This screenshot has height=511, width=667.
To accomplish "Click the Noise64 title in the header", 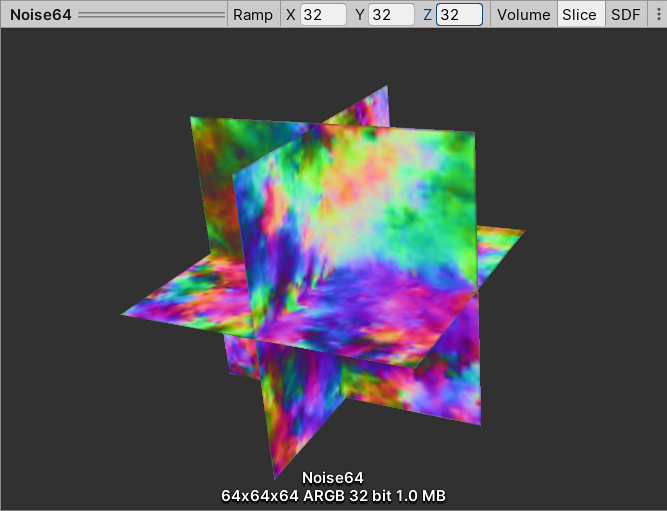I will pos(40,15).
